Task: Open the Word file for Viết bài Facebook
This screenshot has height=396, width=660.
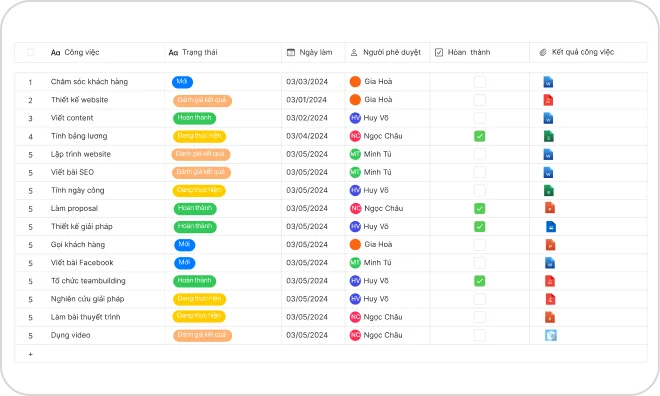Action: coord(550,263)
